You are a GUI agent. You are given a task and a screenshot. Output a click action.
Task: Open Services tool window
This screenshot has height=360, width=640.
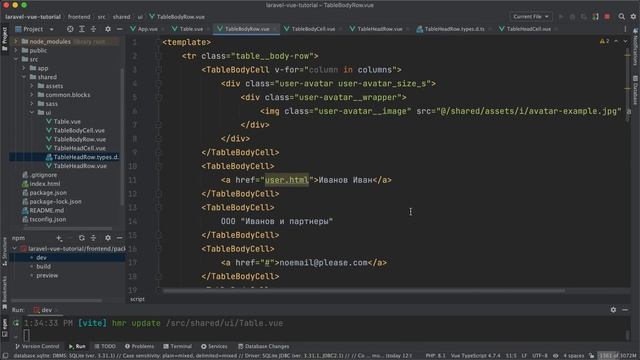[214, 346]
